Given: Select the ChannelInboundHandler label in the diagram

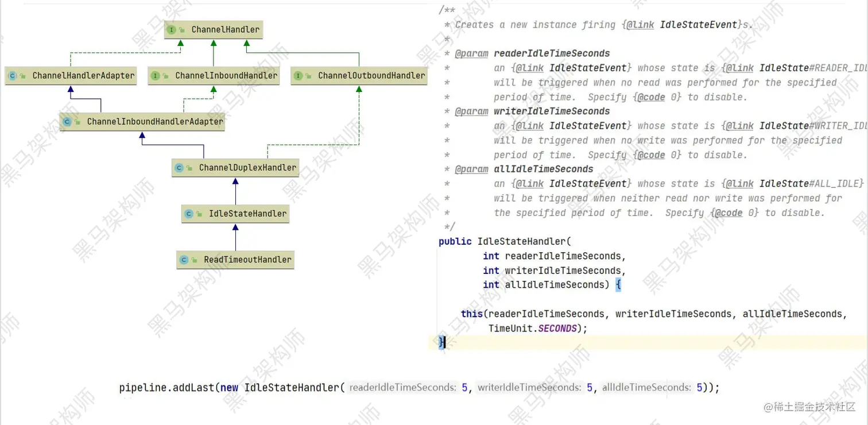Looking at the screenshot, I should point(226,75).
